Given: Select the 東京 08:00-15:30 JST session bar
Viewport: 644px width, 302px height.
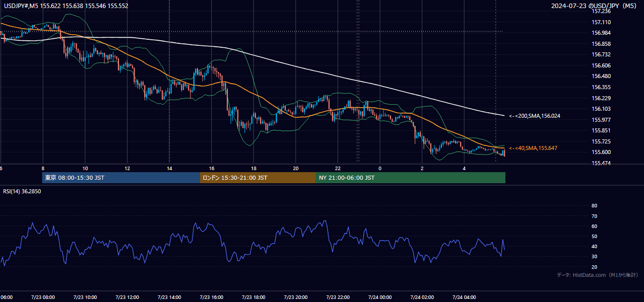Looking at the screenshot, I should tap(121, 178).
